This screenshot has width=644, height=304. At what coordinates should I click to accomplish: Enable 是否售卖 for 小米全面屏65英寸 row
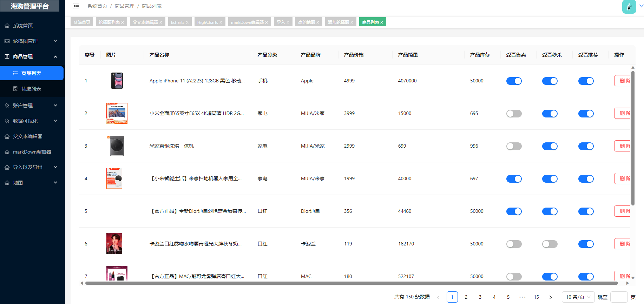pyautogui.click(x=514, y=114)
